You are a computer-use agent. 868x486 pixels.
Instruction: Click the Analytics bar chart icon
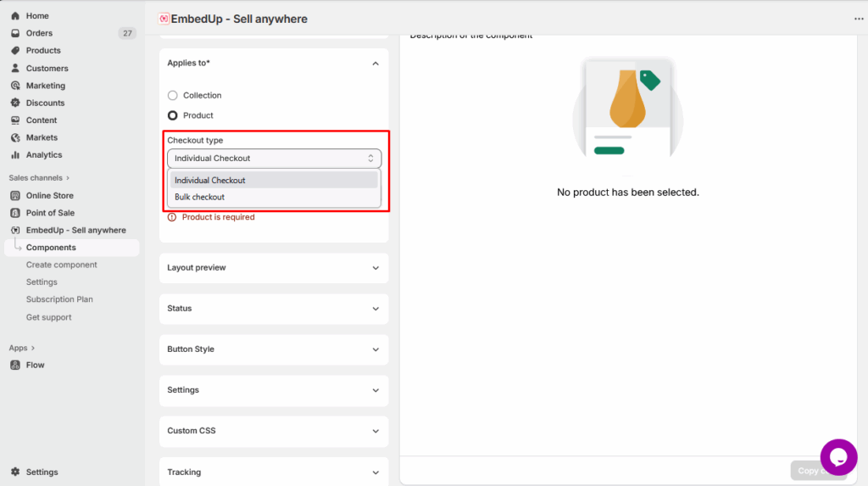[x=15, y=155]
